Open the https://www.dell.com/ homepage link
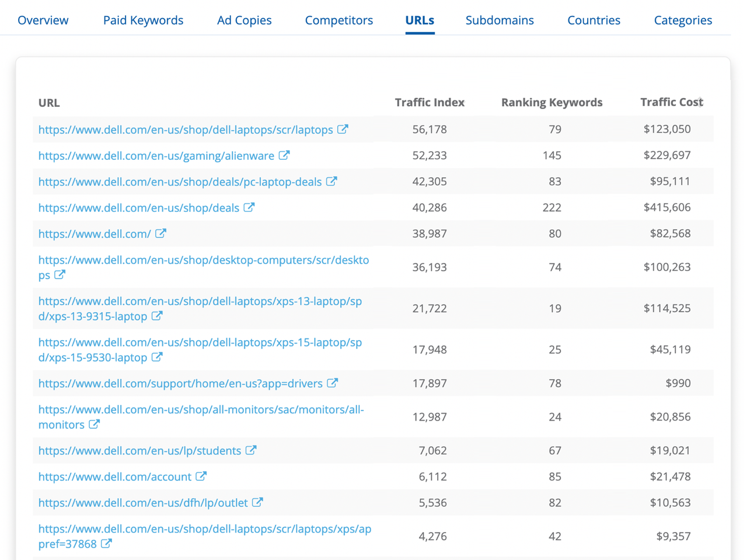 (95, 234)
